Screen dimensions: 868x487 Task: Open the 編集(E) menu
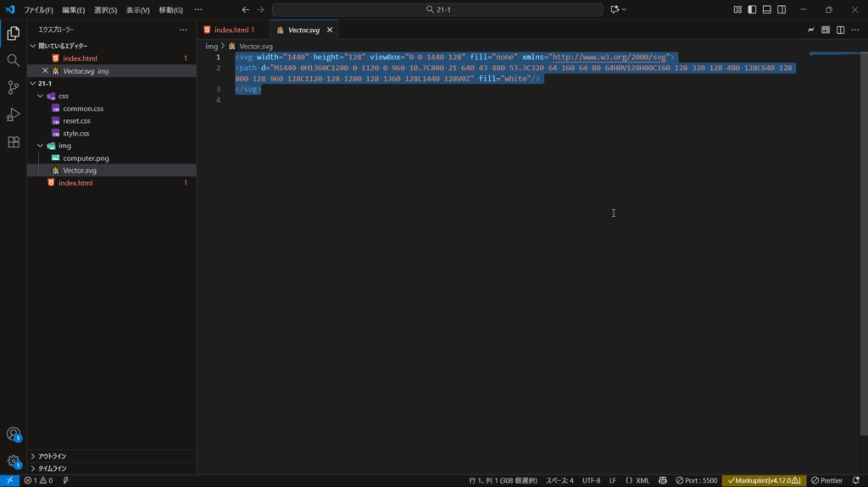(x=73, y=10)
